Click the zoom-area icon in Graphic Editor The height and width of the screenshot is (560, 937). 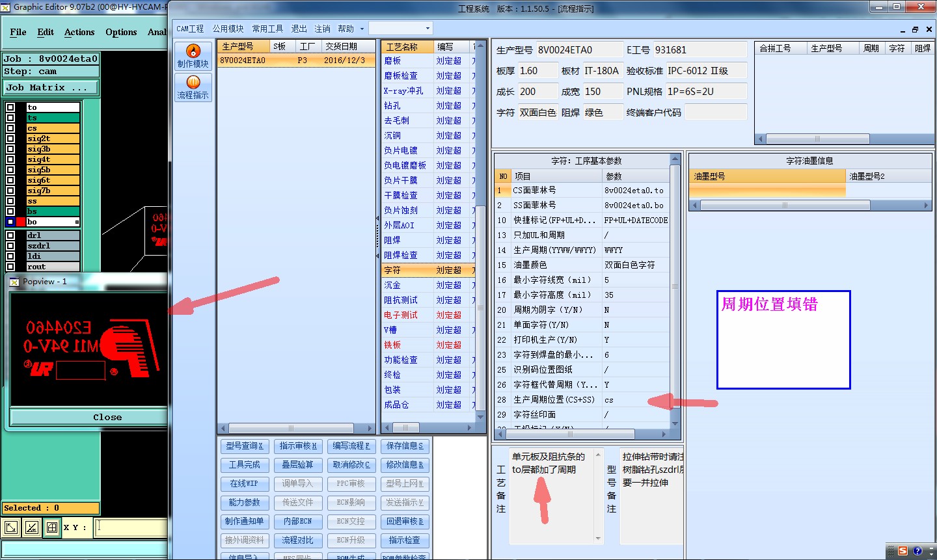click(11, 528)
